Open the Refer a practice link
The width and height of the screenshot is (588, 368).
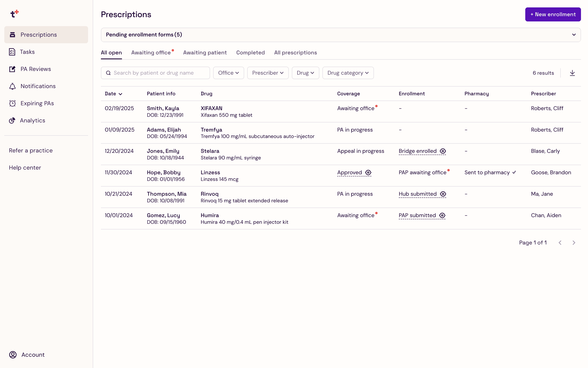click(31, 150)
